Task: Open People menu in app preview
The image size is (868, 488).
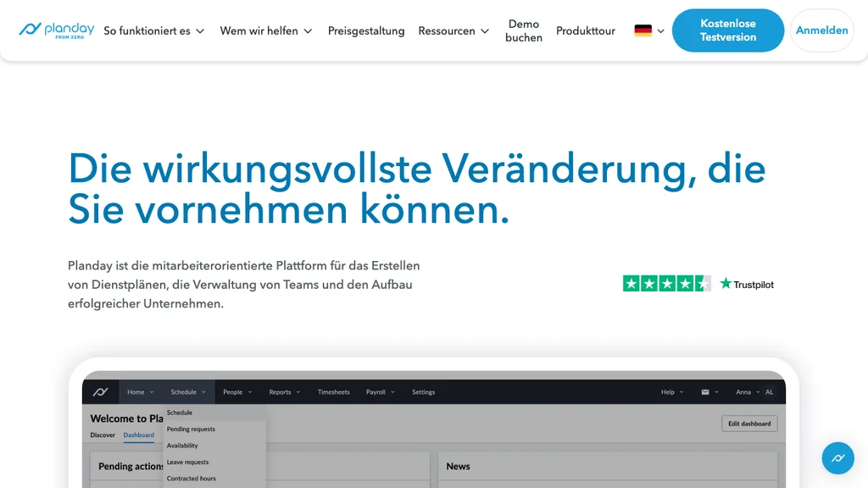Action: click(x=237, y=391)
